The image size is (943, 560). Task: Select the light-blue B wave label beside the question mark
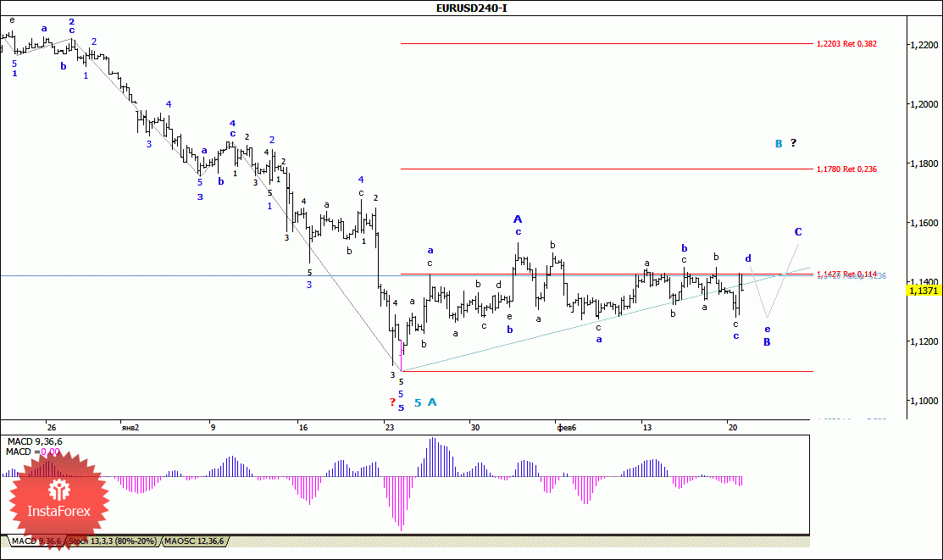tap(779, 144)
